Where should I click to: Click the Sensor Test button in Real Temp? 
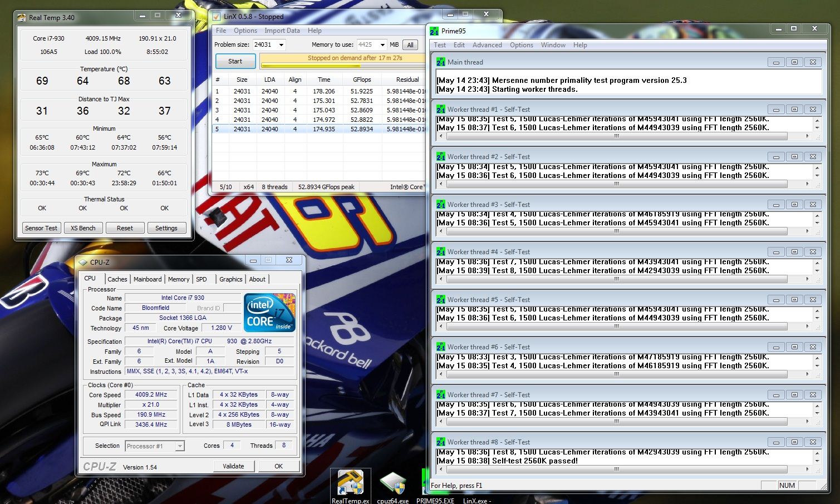(x=41, y=228)
